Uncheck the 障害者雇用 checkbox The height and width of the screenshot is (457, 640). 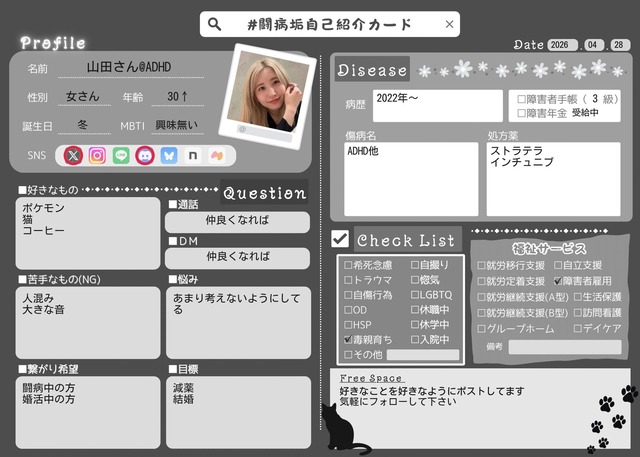pyautogui.click(x=558, y=281)
